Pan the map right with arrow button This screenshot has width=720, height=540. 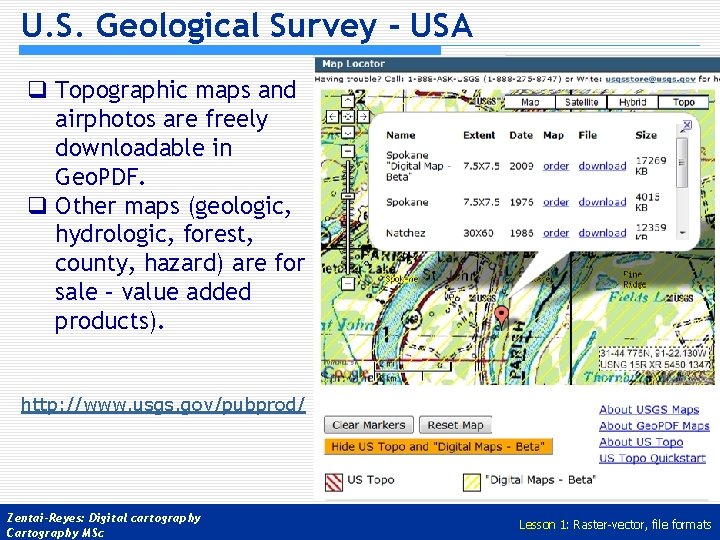click(363, 117)
